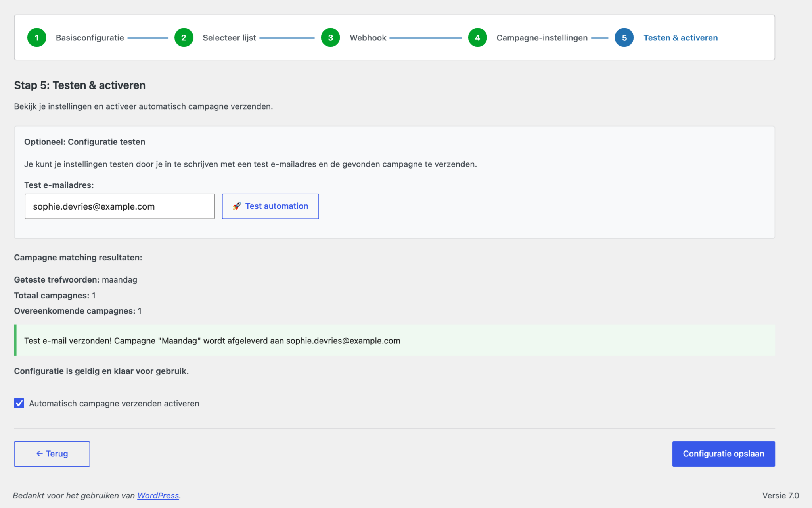Click the 'Test e-mailadres:' label
812x508 pixels.
click(x=59, y=185)
